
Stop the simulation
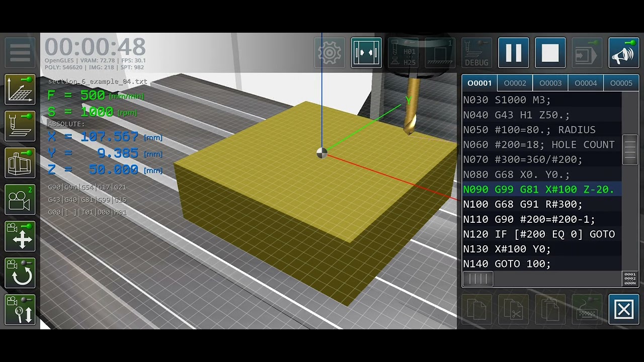click(550, 52)
